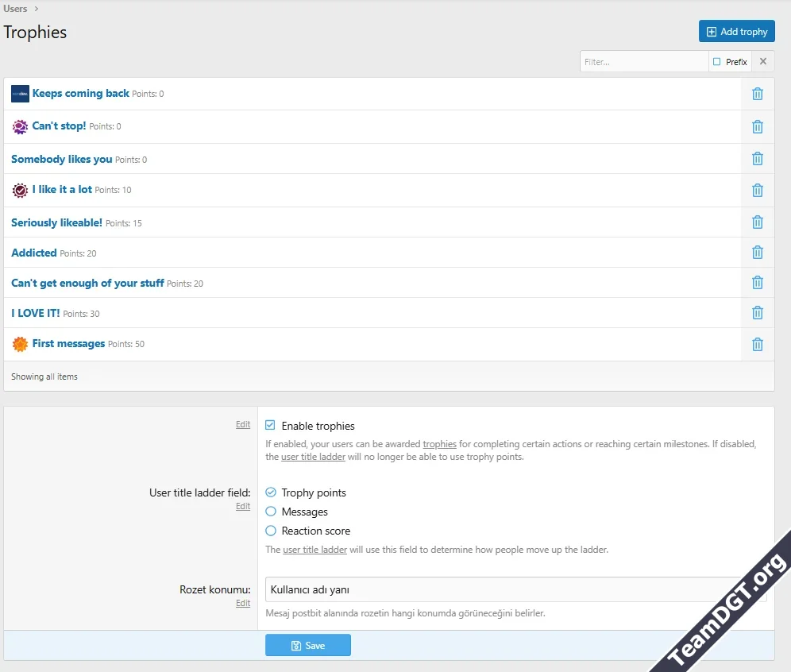Click Edit link under User title ladder field
The width and height of the screenshot is (791, 672).
(x=242, y=507)
